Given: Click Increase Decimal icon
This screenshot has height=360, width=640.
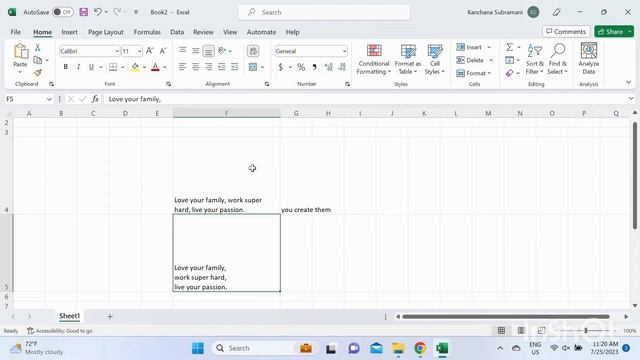Looking at the screenshot, I should pyautogui.click(x=329, y=67).
